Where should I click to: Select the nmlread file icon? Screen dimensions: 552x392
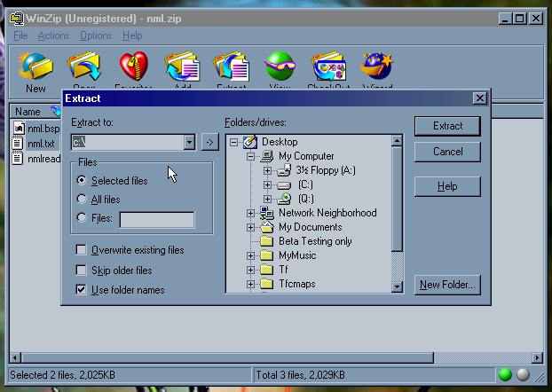click(18, 158)
